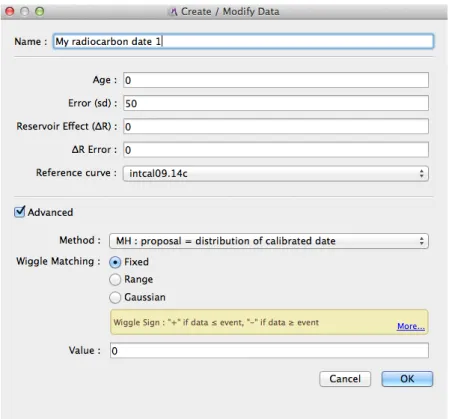This screenshot has width=449, height=419.
Task: Click the Reservoir Effect (ΔR) field
Action: tap(276, 126)
